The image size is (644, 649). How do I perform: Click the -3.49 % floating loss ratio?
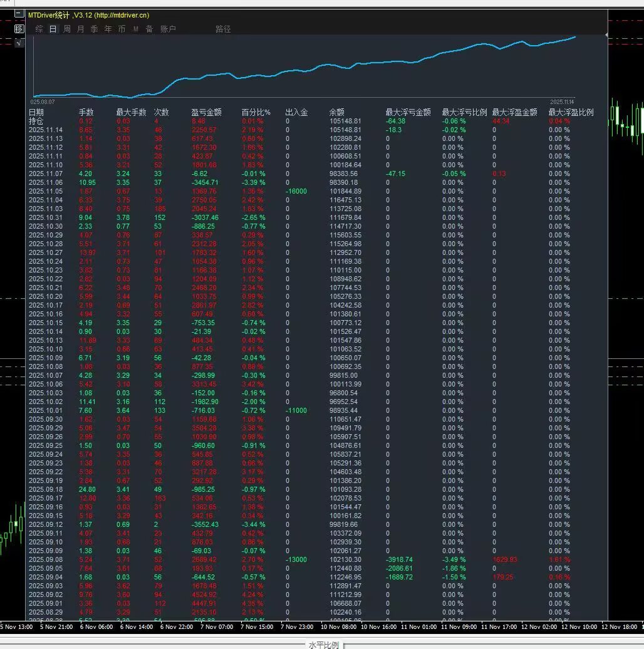pos(454,559)
